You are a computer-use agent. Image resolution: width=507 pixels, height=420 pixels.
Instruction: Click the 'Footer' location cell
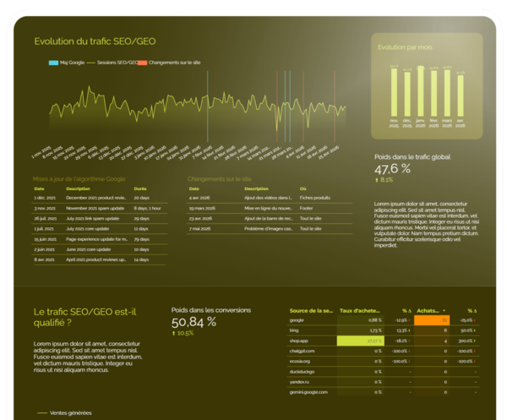tap(306, 208)
